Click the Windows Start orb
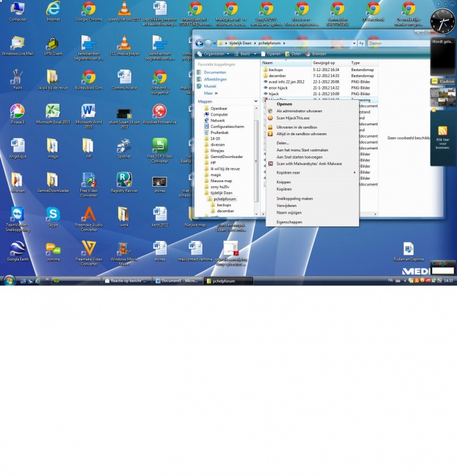This screenshot has width=457, height=476. (x=8, y=280)
